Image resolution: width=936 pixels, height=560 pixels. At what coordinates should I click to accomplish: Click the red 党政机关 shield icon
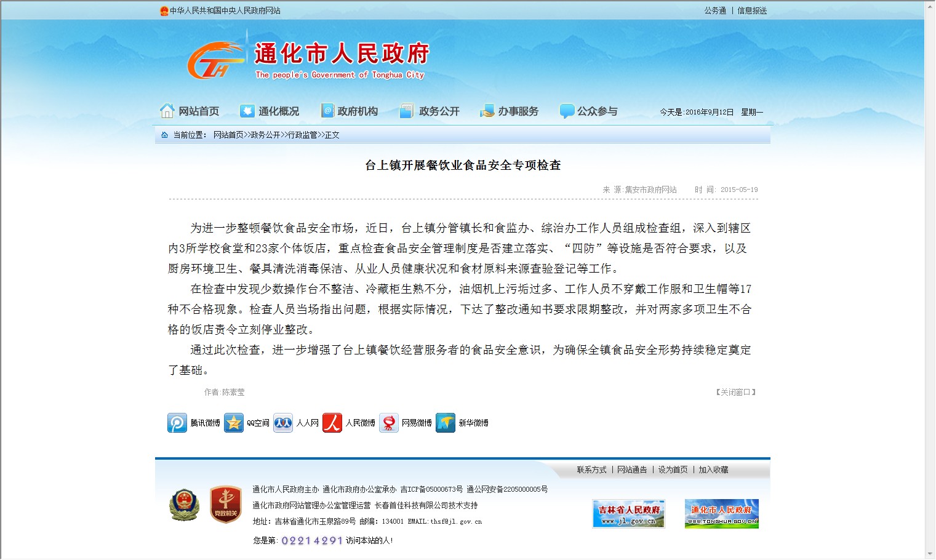(x=225, y=505)
